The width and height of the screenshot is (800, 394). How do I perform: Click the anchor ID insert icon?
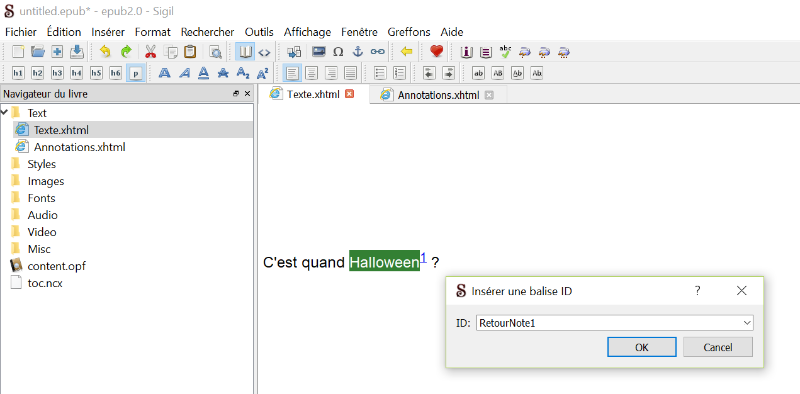[x=358, y=52]
